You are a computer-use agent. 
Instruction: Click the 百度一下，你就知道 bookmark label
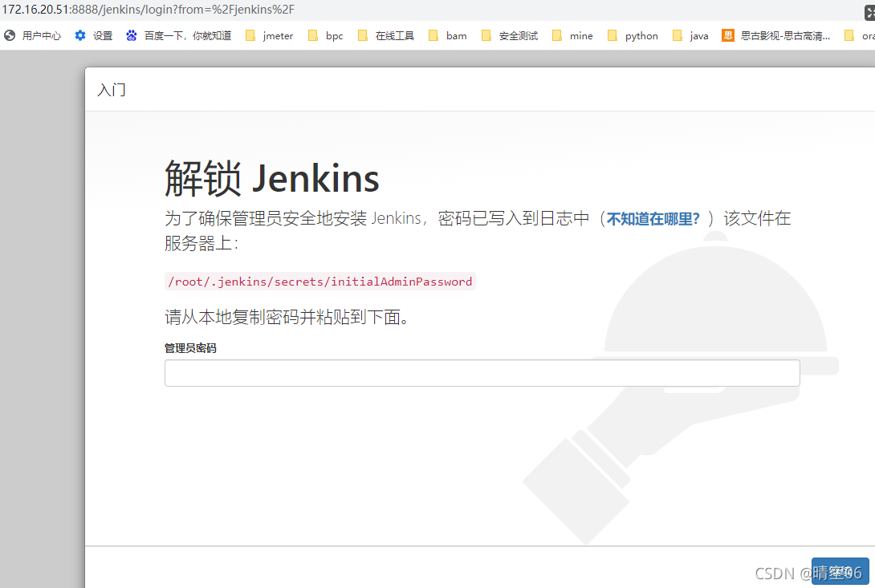188,36
